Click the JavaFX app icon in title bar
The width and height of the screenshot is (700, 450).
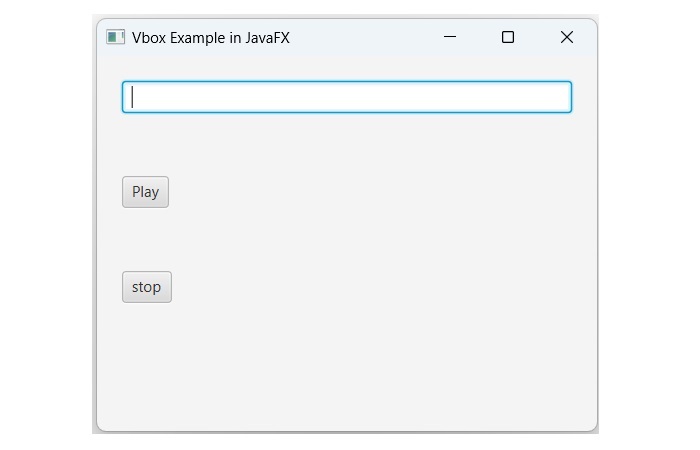click(115, 37)
